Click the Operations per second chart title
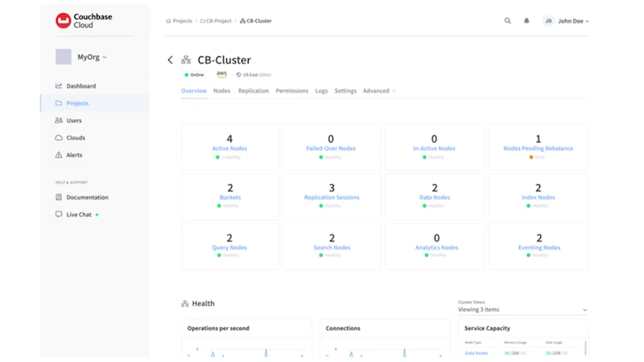Image resolution: width=644 pixels, height=362 pixels. coord(218,328)
